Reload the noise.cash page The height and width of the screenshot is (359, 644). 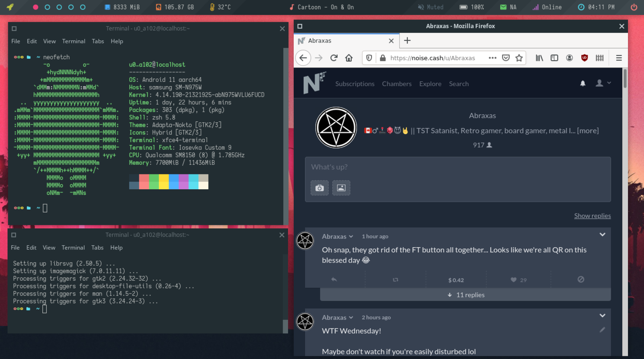click(x=334, y=58)
